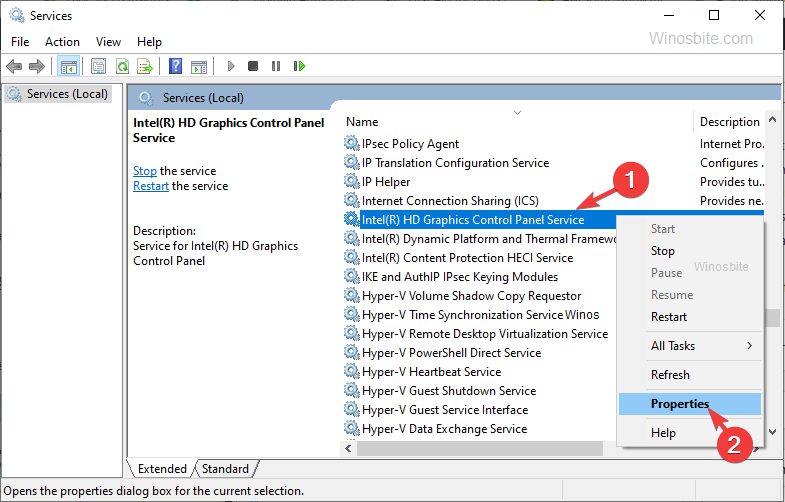Click the horizontal scrollbar thumb
This screenshot has height=502, width=785.
[480, 448]
